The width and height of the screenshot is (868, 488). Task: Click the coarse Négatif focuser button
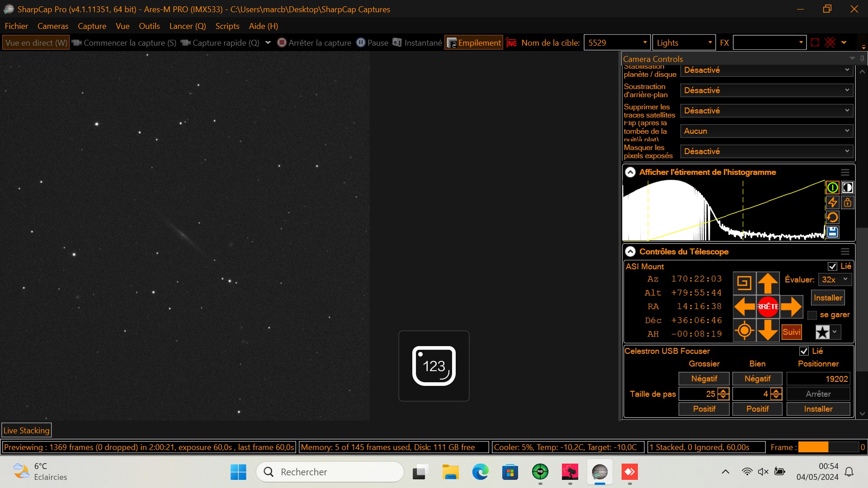pyautogui.click(x=704, y=379)
